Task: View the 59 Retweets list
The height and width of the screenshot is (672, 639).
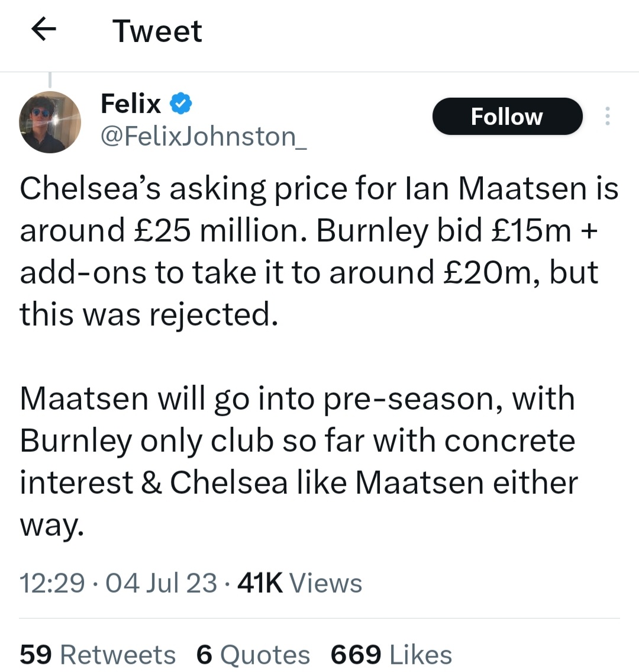Action: [98, 655]
